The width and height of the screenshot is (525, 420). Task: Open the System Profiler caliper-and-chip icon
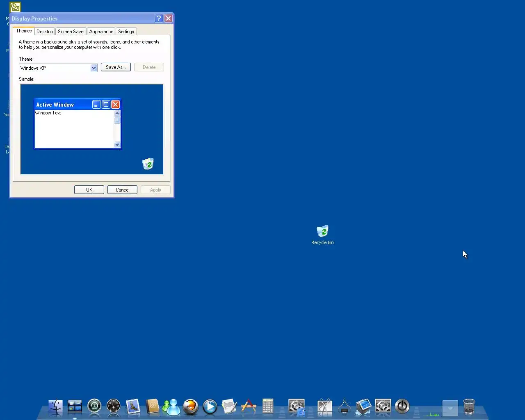tap(344, 406)
